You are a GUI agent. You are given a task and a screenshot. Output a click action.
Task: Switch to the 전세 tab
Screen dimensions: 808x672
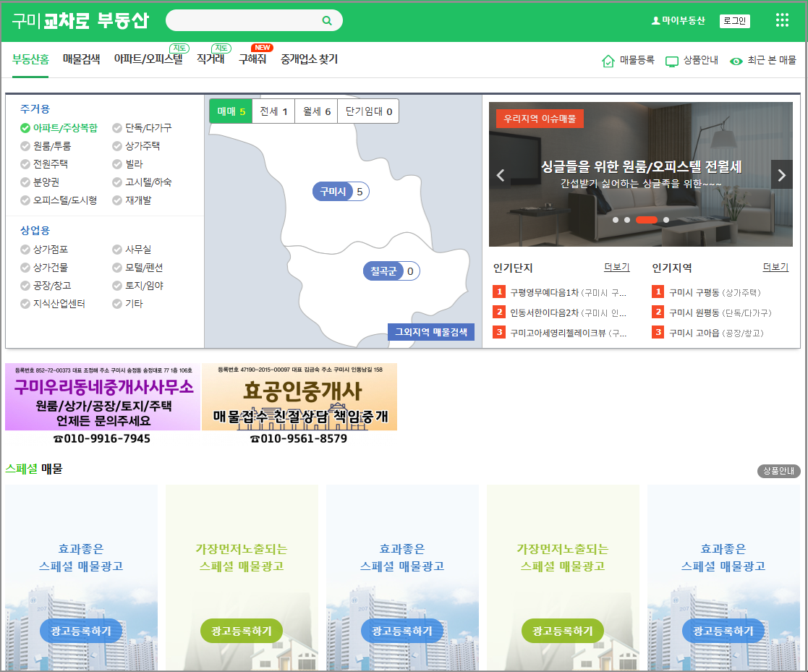273,111
